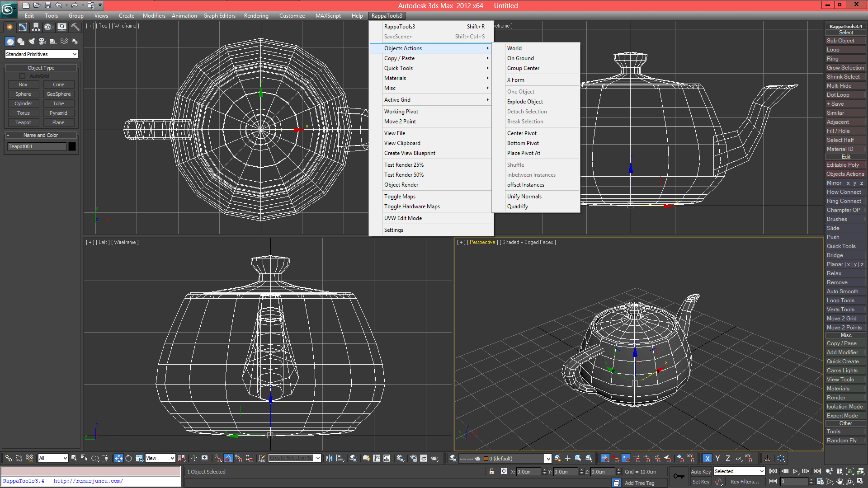Click the RappaTools3.4 URL link
The width and height of the screenshot is (868, 488).
[64, 480]
